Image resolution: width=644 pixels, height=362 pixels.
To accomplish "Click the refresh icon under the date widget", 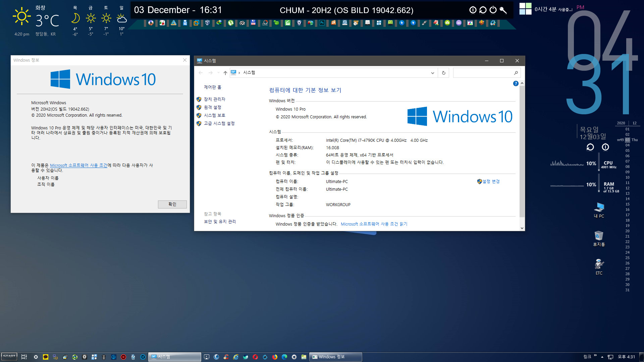I will (590, 147).
